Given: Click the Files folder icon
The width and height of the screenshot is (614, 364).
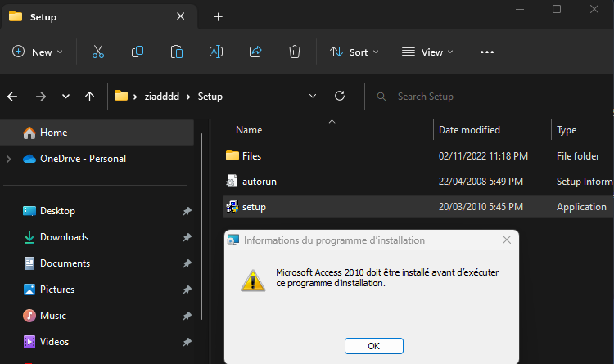Looking at the screenshot, I should [233, 155].
